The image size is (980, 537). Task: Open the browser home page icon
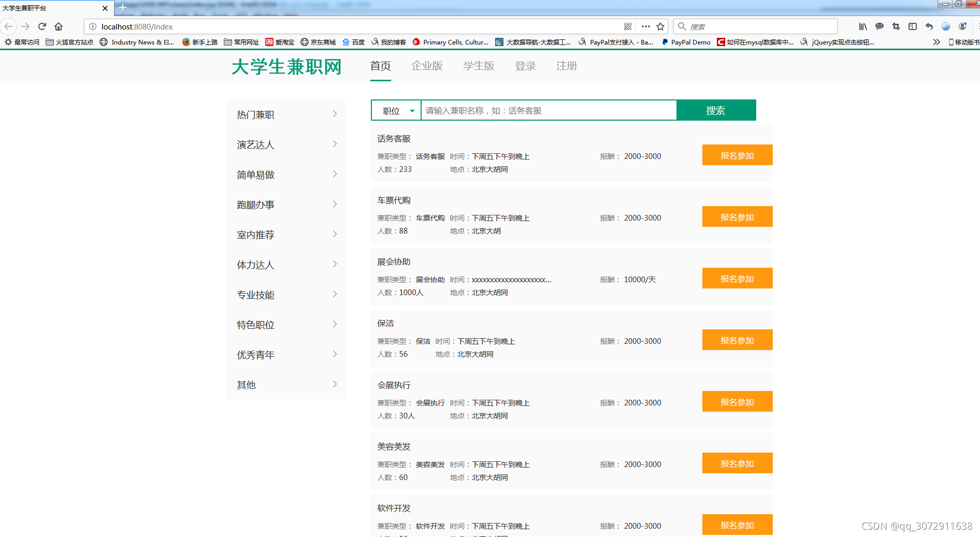[x=59, y=26]
